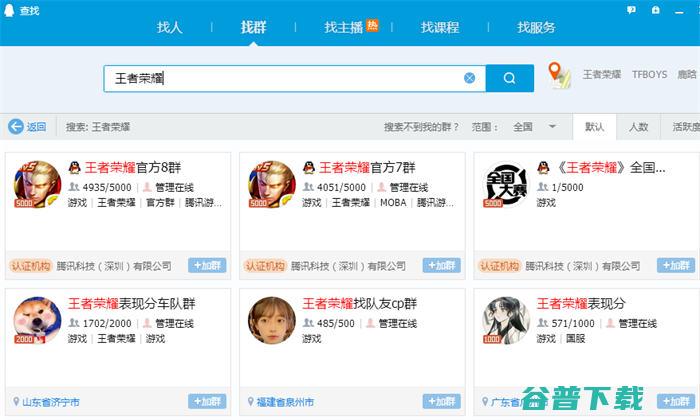Join 王者荣耀表现分车队群 with +加群
The width and height of the screenshot is (700, 420).
(x=207, y=401)
